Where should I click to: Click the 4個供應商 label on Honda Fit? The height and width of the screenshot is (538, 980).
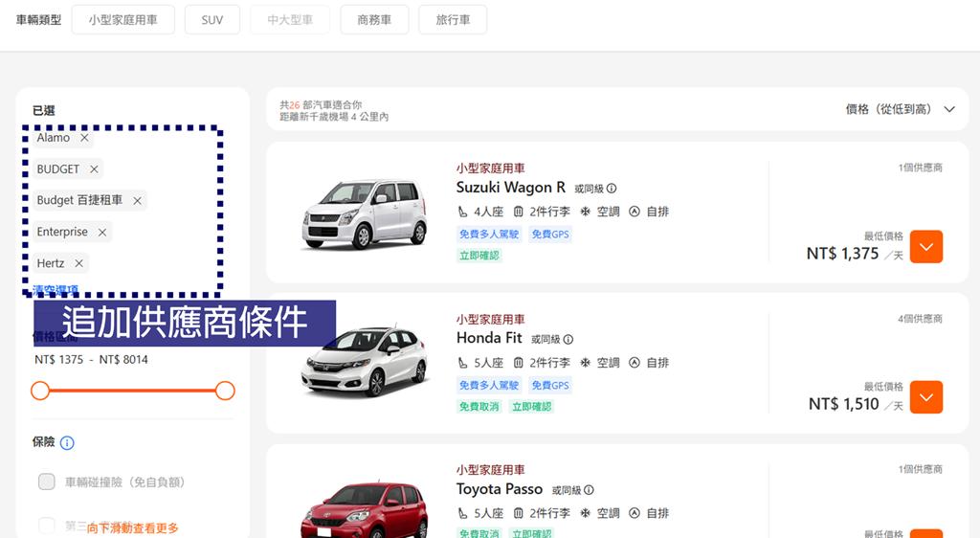point(920,319)
